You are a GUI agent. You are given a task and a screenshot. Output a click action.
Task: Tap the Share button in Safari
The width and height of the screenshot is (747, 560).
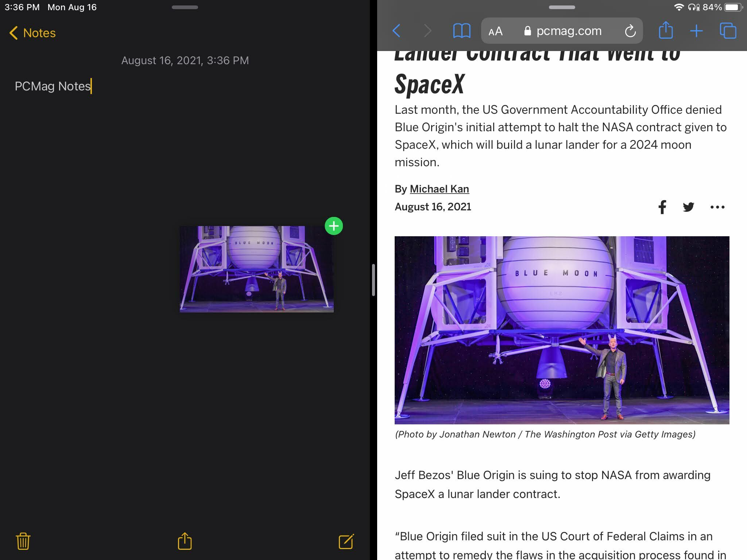[x=665, y=31]
